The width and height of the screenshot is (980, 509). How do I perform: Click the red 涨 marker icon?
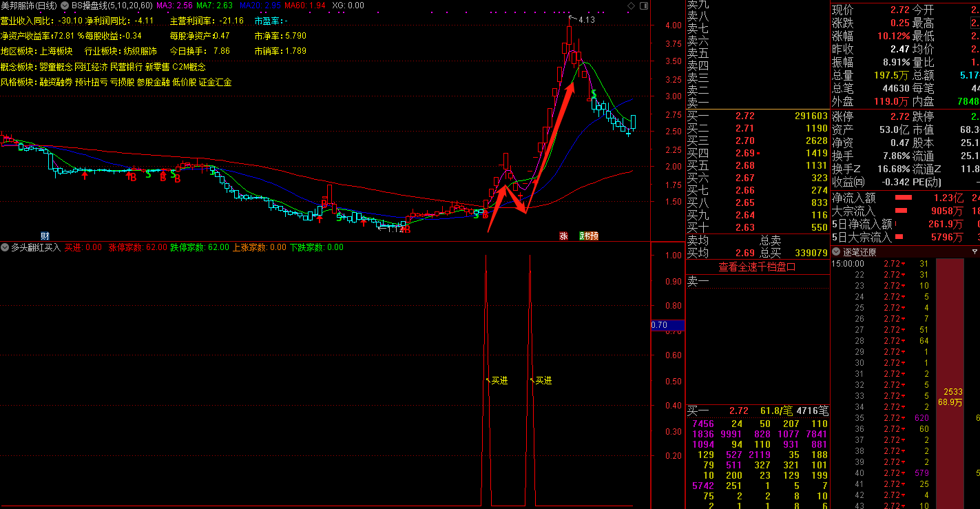pyautogui.click(x=563, y=236)
